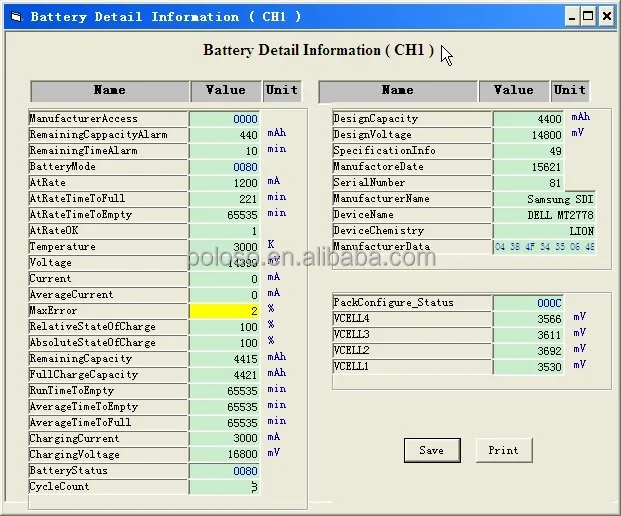Click the Save button

[x=431, y=450]
